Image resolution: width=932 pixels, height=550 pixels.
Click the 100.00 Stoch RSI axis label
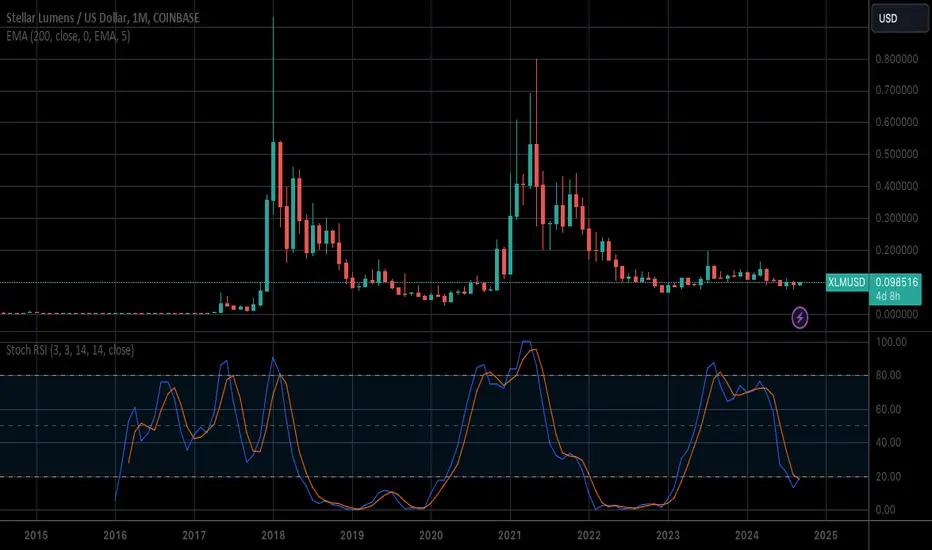click(x=891, y=342)
